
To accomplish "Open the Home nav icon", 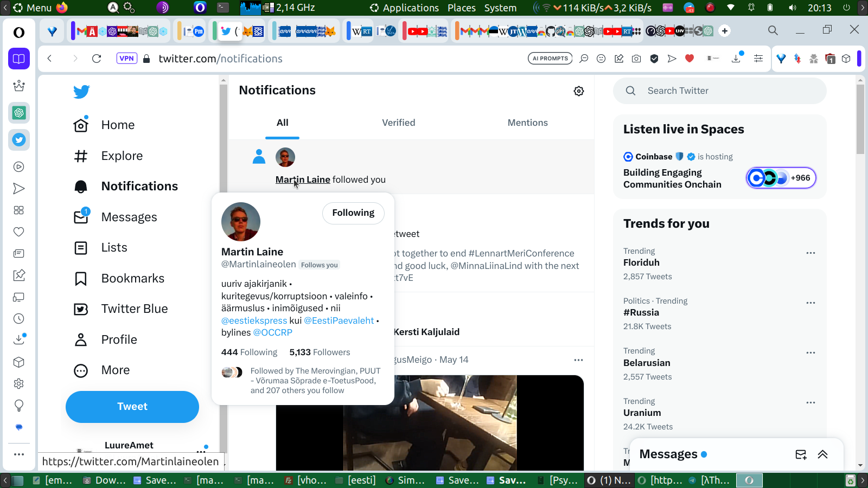I will click(81, 125).
